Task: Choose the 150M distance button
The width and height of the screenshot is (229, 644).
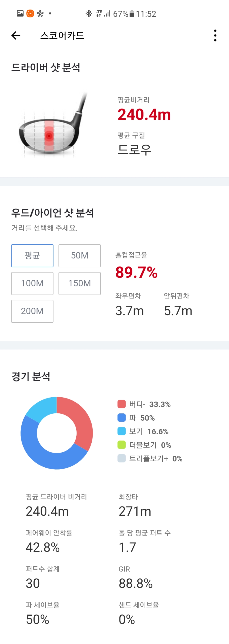Action: 79,283
